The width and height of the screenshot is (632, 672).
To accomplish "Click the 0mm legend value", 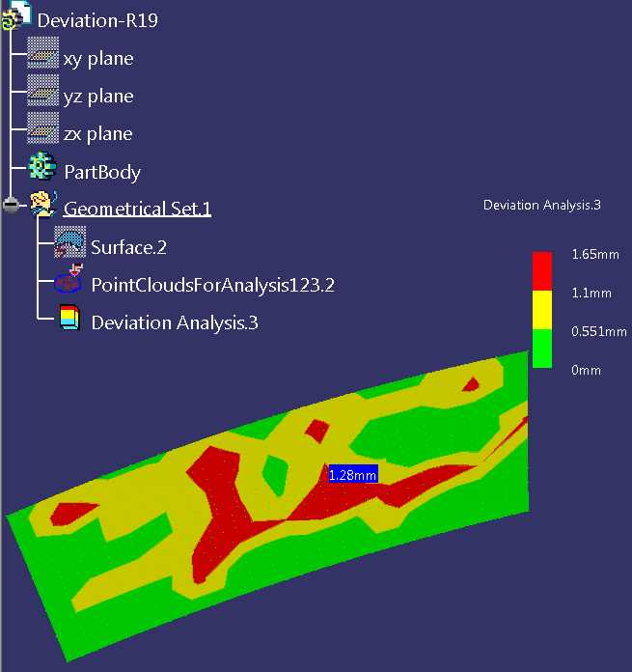I will tap(587, 371).
